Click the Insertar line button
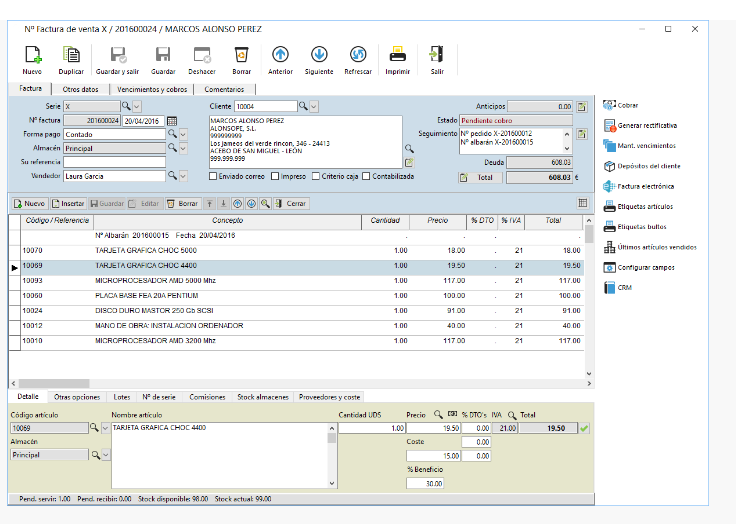 point(68,203)
